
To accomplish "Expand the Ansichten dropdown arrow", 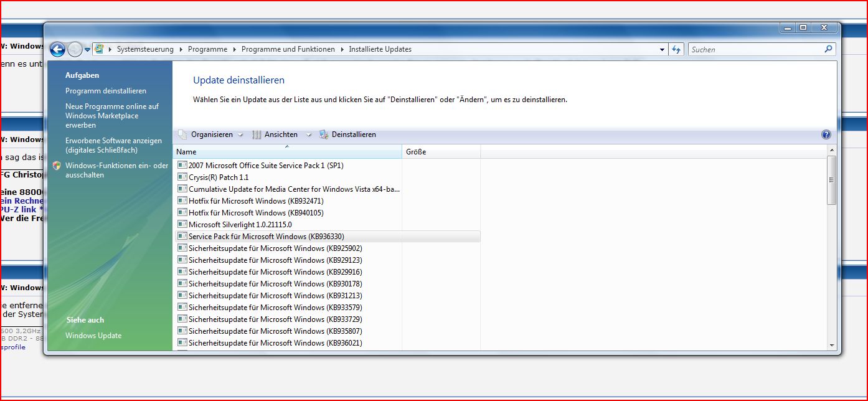I will click(x=308, y=134).
